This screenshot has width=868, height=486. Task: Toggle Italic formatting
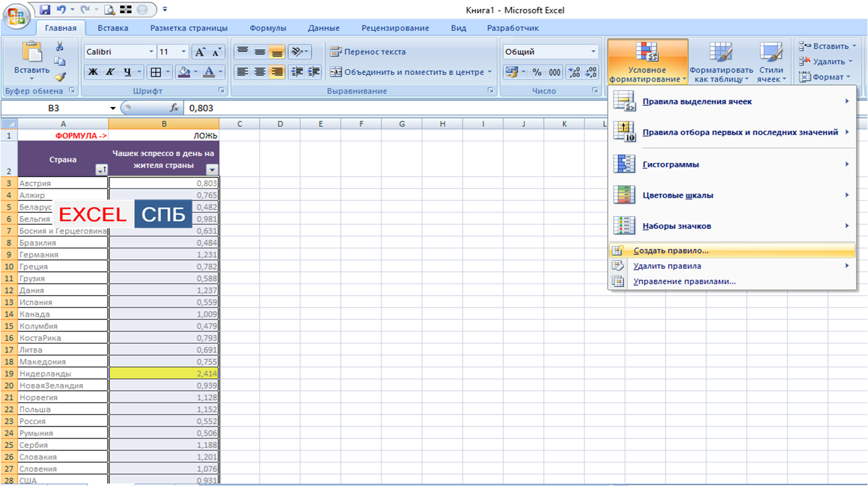pyautogui.click(x=110, y=72)
